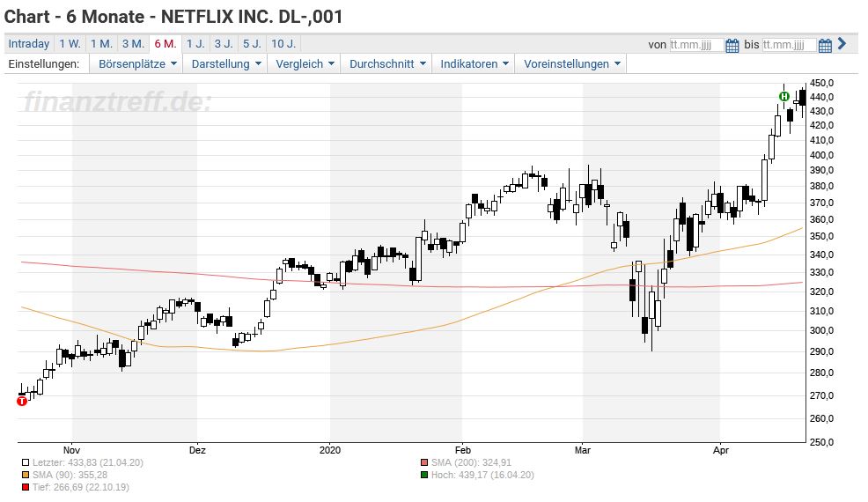
Task: Select the 1 W. timeframe tab
Action: point(70,44)
